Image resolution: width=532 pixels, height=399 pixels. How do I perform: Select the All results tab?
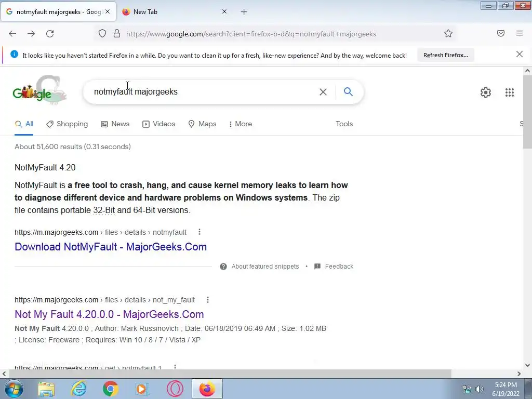24,124
